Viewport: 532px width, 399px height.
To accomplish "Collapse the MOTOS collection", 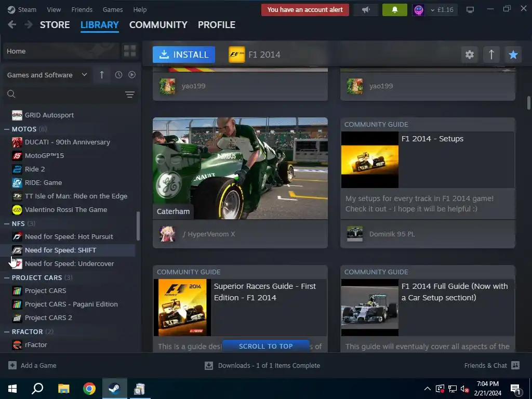I will [6, 129].
